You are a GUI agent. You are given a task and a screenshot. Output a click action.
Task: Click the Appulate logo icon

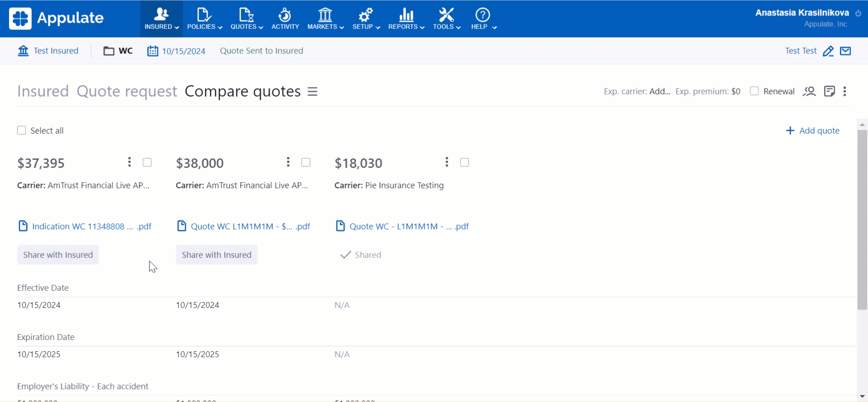(20, 19)
